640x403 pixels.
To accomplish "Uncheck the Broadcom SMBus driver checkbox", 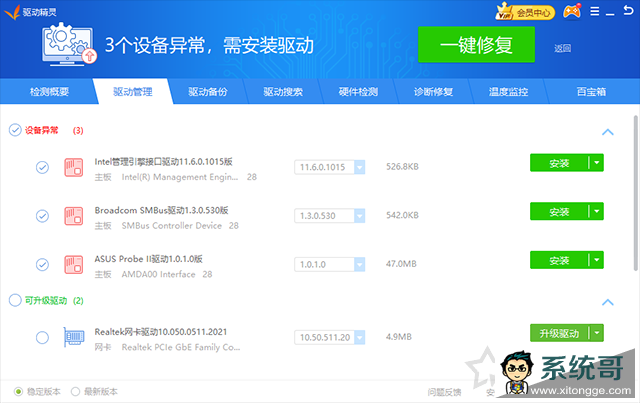I will click(42, 216).
